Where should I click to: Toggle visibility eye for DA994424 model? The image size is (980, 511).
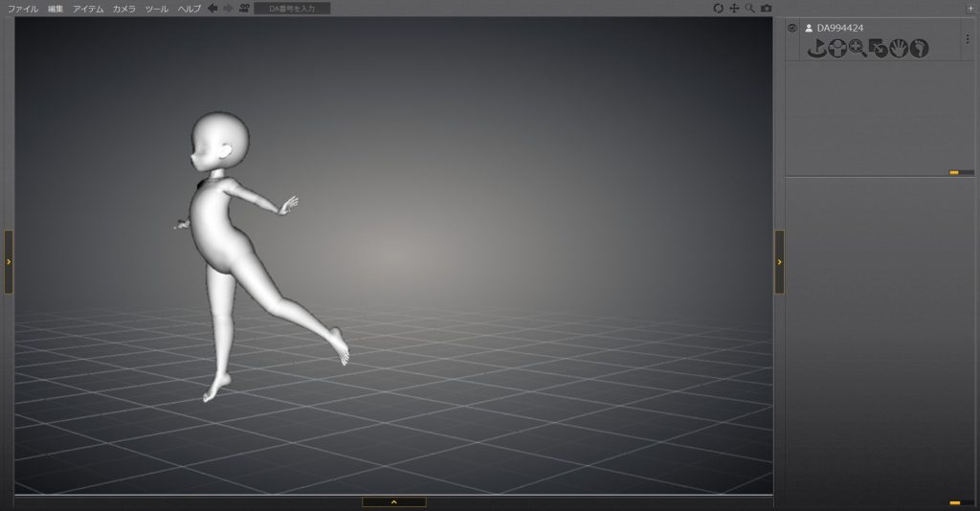pyautogui.click(x=792, y=28)
